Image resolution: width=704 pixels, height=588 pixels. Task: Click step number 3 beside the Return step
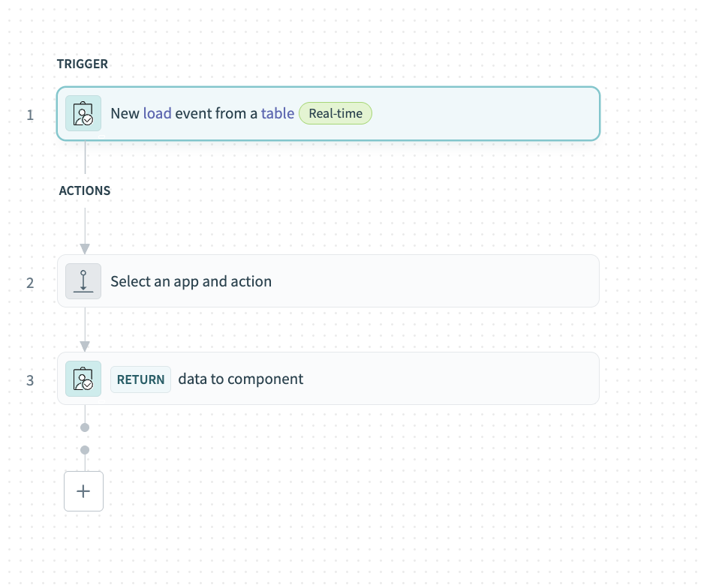click(x=30, y=380)
